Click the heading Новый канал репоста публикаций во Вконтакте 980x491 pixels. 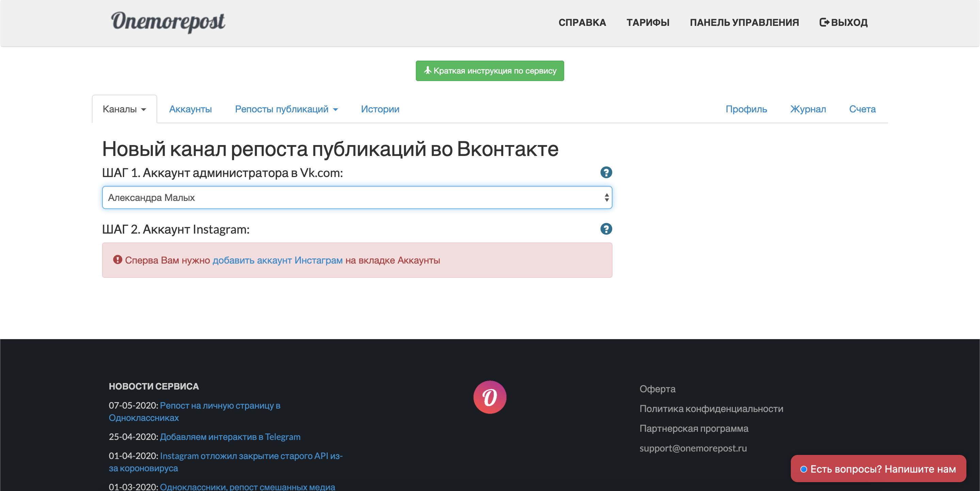(x=330, y=149)
